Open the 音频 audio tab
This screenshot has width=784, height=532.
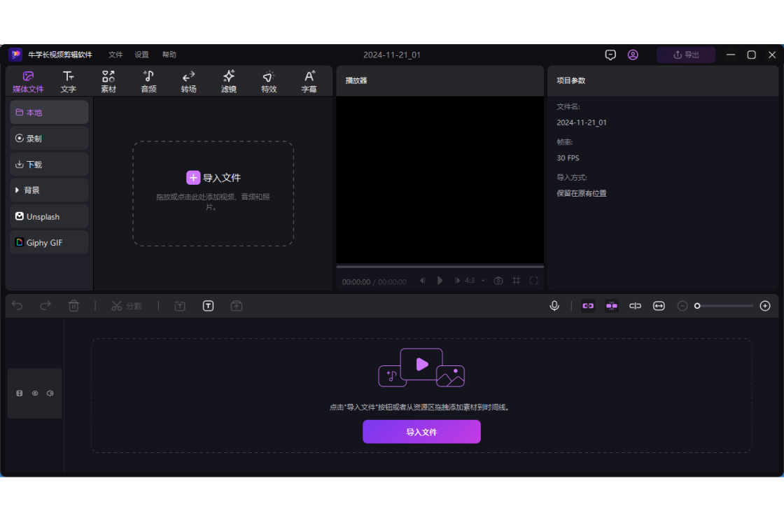[148, 82]
